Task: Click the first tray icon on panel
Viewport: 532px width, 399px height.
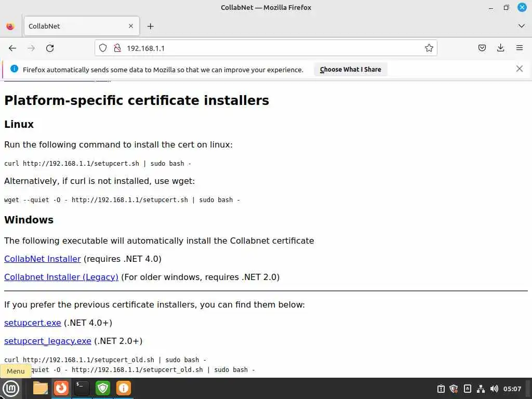Action: [441, 389]
